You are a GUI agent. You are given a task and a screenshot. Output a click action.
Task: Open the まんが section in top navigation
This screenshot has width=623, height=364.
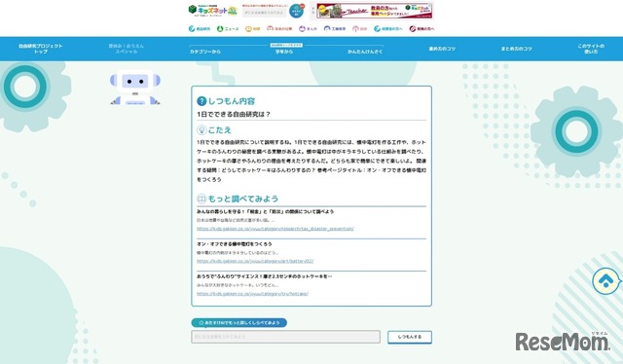308,28
